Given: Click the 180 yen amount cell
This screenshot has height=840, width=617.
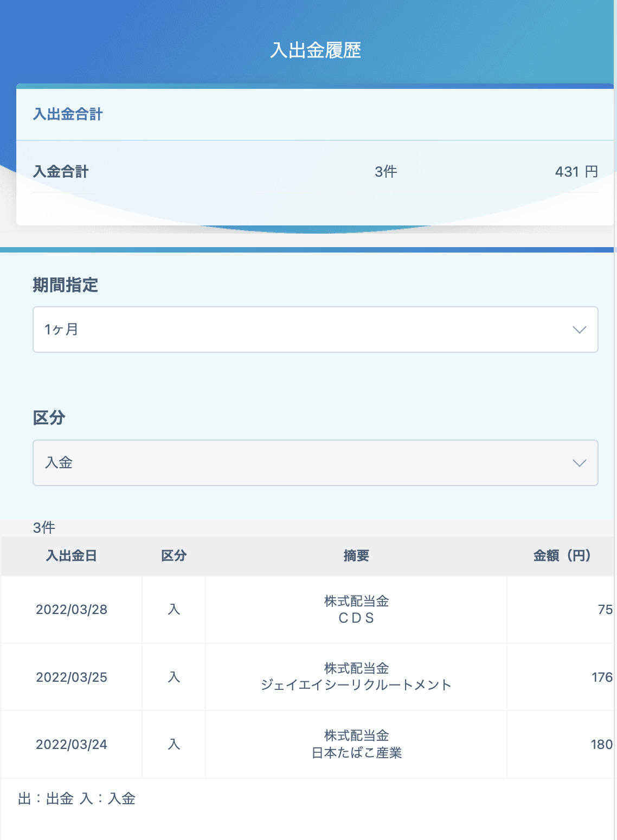Looking at the screenshot, I should (x=561, y=745).
